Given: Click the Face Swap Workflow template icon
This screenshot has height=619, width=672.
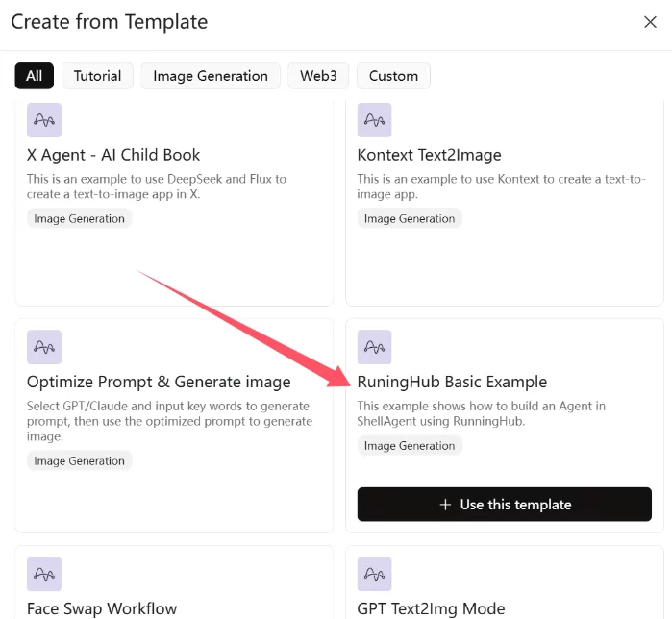Looking at the screenshot, I should [x=44, y=574].
